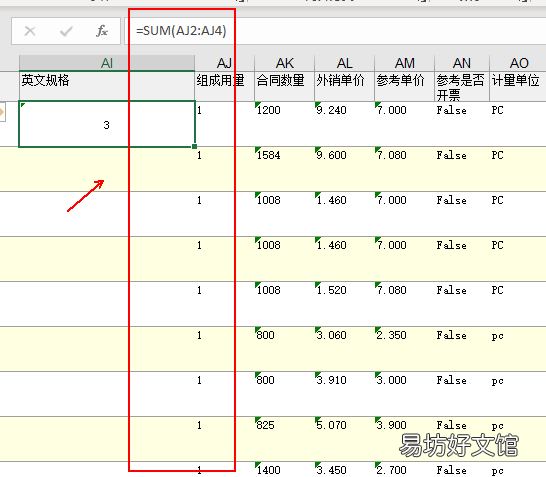
Task: Select the active cell containing 3
Action: coord(107,124)
